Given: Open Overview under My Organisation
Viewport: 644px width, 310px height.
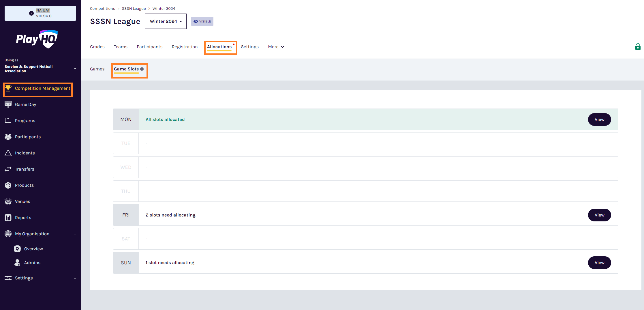Looking at the screenshot, I should 33,249.
